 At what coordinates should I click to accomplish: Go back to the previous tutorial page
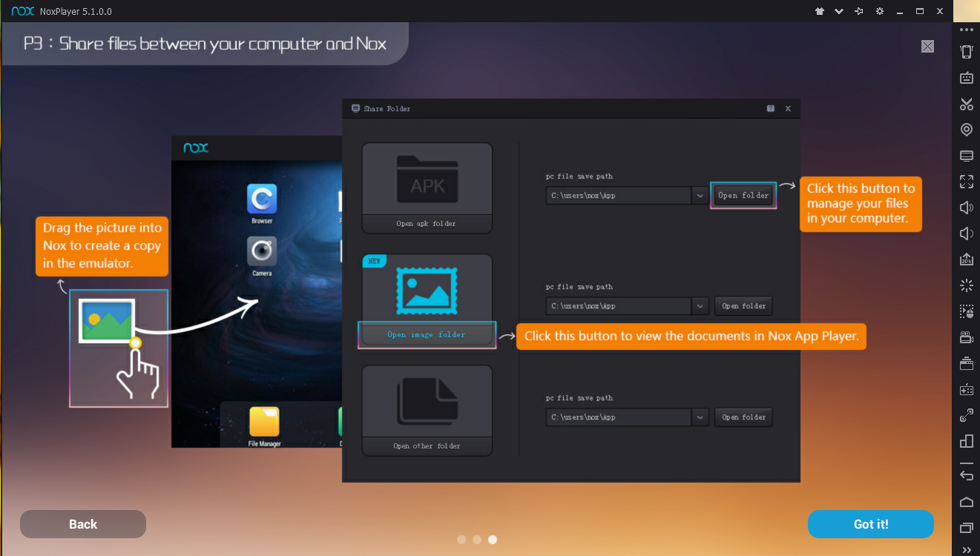click(x=83, y=524)
